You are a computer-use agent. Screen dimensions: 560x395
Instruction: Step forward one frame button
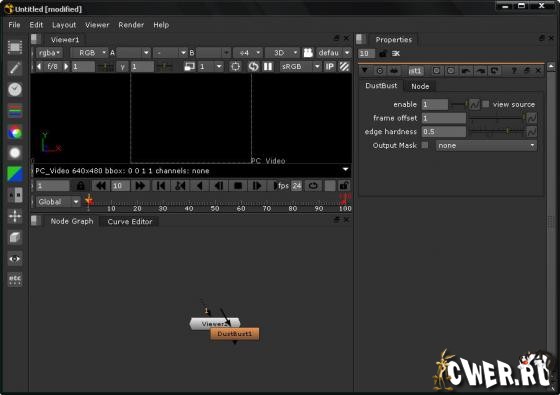pyautogui.click(x=257, y=186)
